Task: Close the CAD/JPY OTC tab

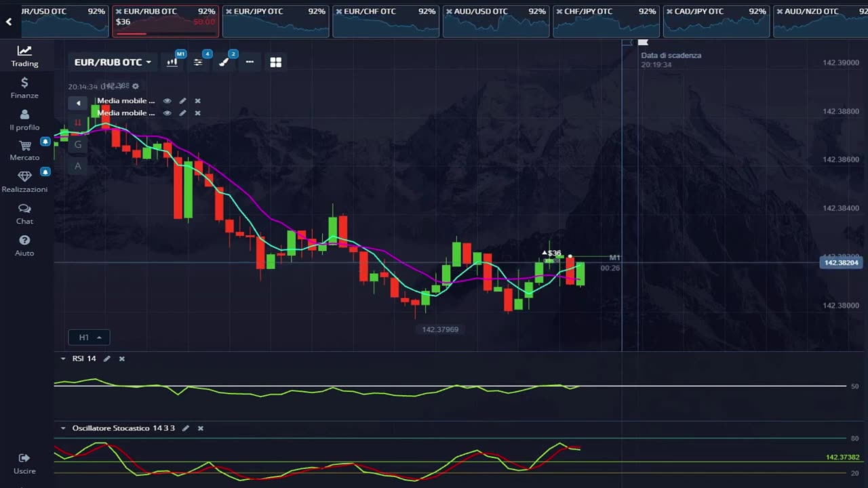Action: (x=669, y=12)
